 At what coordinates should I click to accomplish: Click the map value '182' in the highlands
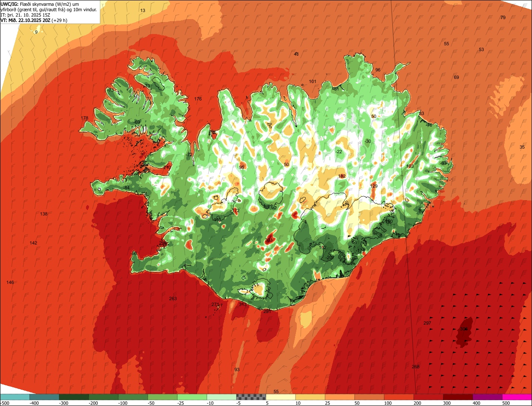click(342, 176)
